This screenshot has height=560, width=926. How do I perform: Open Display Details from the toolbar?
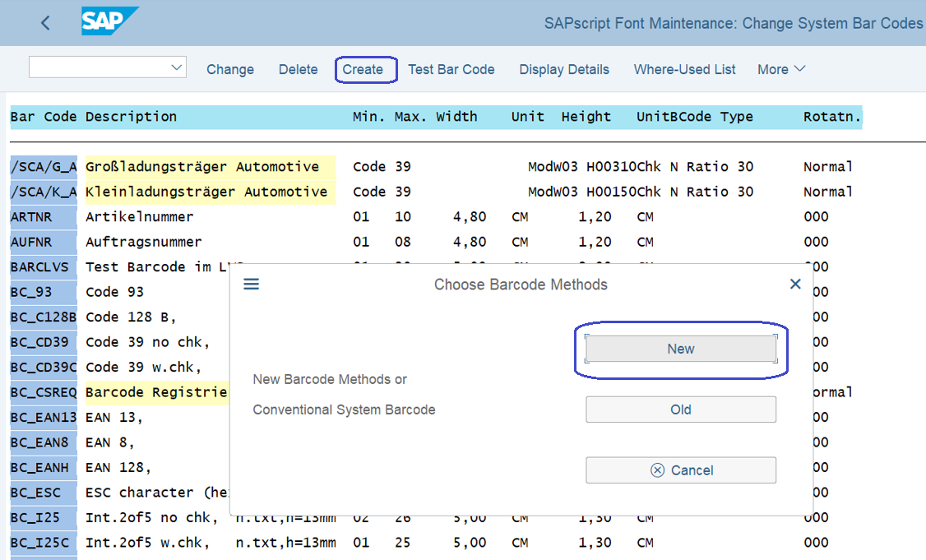pos(563,70)
